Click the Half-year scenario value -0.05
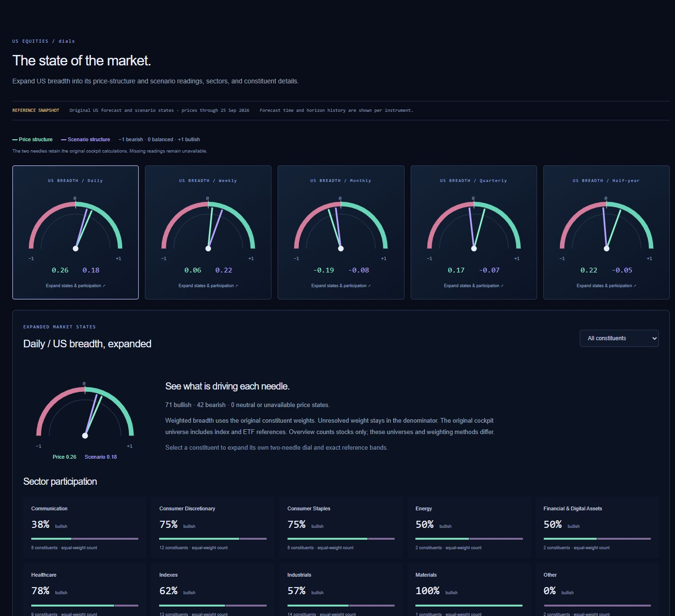 coord(622,270)
